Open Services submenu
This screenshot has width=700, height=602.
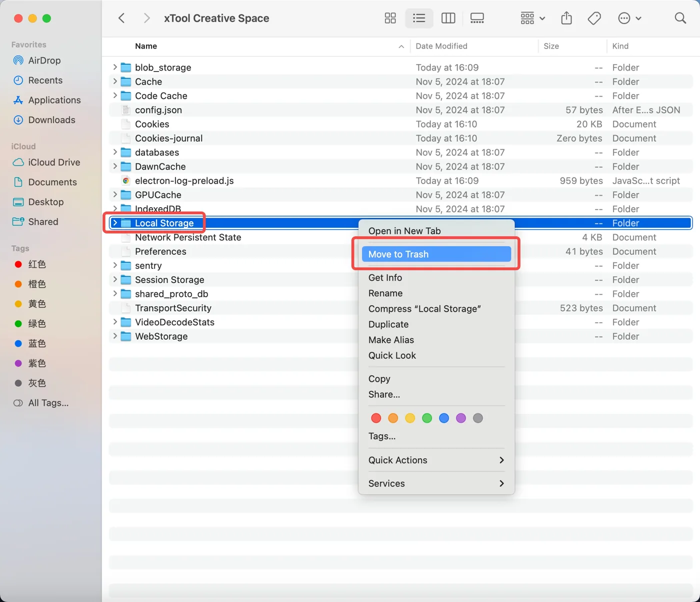coord(436,483)
